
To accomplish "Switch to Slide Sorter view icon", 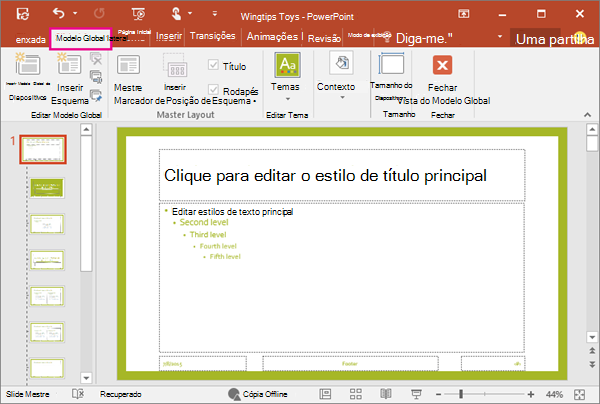I will point(355,394).
